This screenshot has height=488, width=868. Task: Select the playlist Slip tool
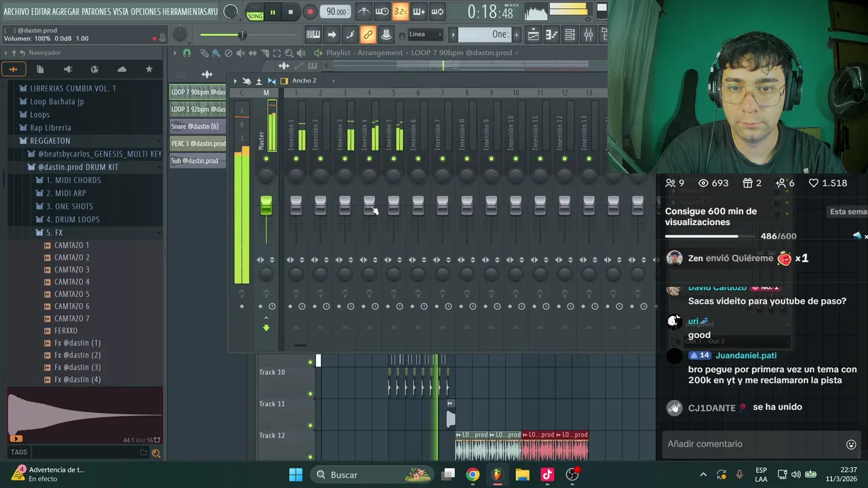(x=253, y=53)
